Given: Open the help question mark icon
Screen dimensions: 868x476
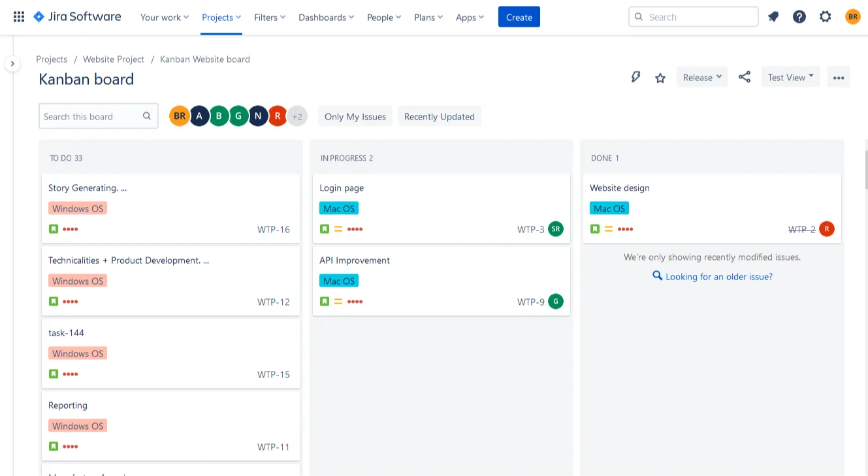Looking at the screenshot, I should point(799,16).
